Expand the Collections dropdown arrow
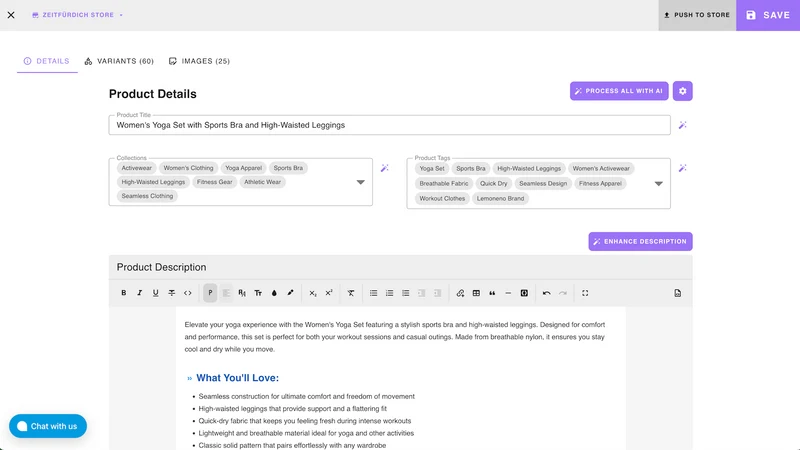The image size is (800, 450). (361, 182)
